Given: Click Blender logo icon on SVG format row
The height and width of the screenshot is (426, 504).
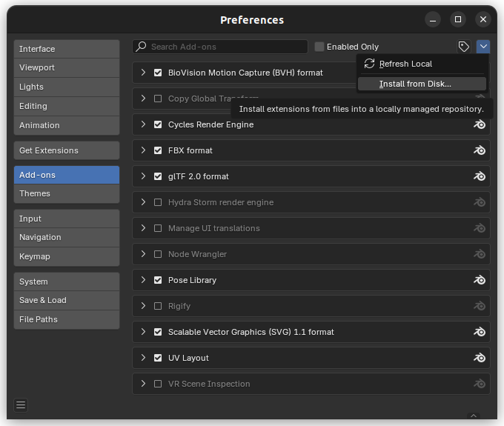Looking at the screenshot, I should coord(480,332).
